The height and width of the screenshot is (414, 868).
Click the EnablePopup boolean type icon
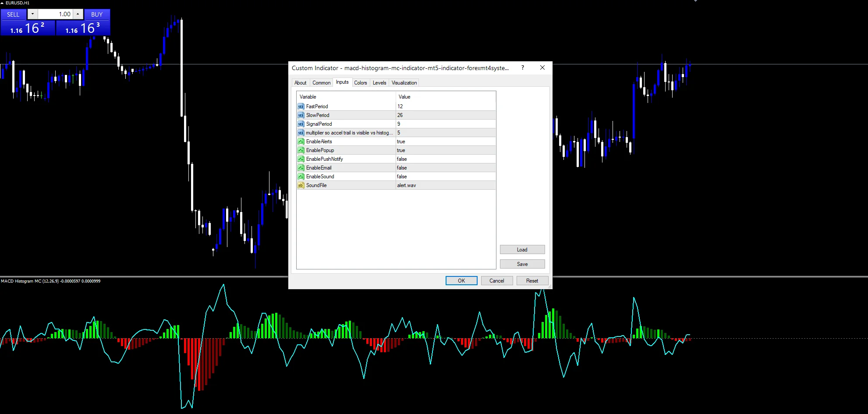301,150
